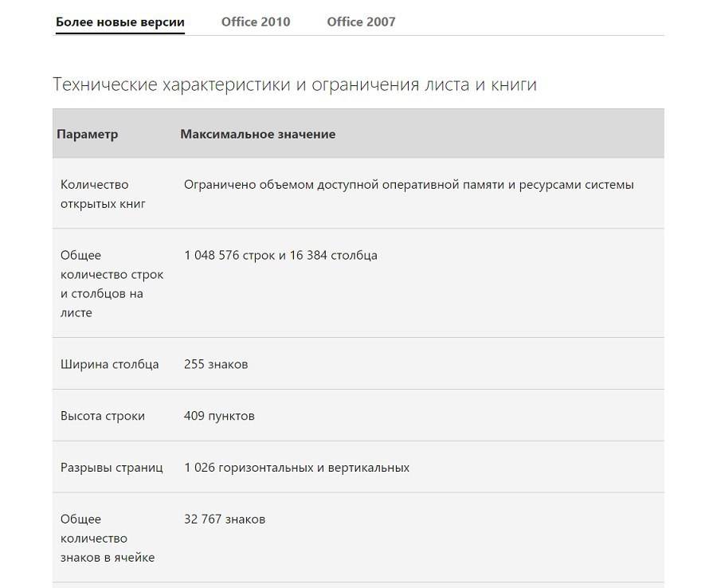
Task: Click the Количество открытых книг cell
Action: (x=103, y=194)
